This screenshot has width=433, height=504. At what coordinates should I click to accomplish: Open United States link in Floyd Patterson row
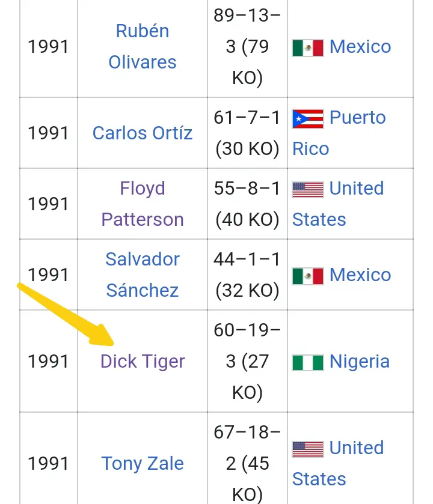pos(356,189)
